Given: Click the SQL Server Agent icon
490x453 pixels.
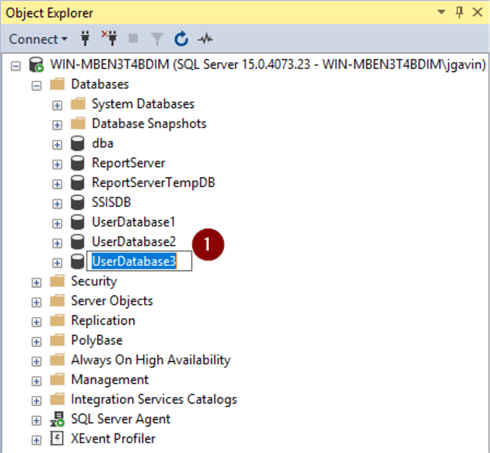Looking at the screenshot, I should coord(57,419).
